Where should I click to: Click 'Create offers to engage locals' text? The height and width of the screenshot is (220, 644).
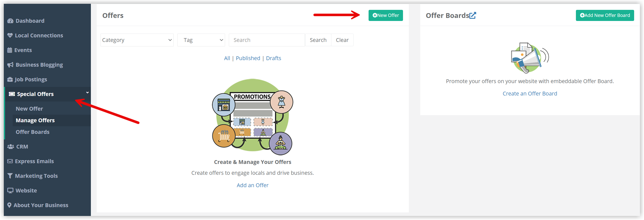(253, 173)
